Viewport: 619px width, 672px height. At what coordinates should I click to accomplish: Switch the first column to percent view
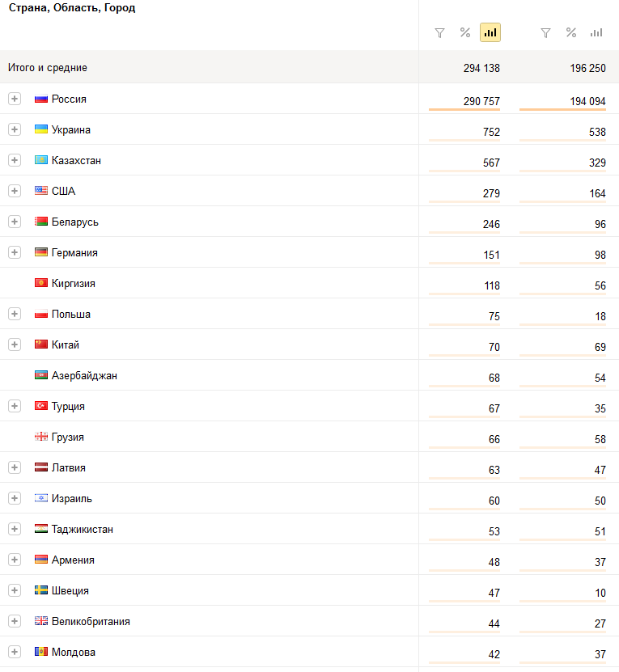click(x=465, y=32)
